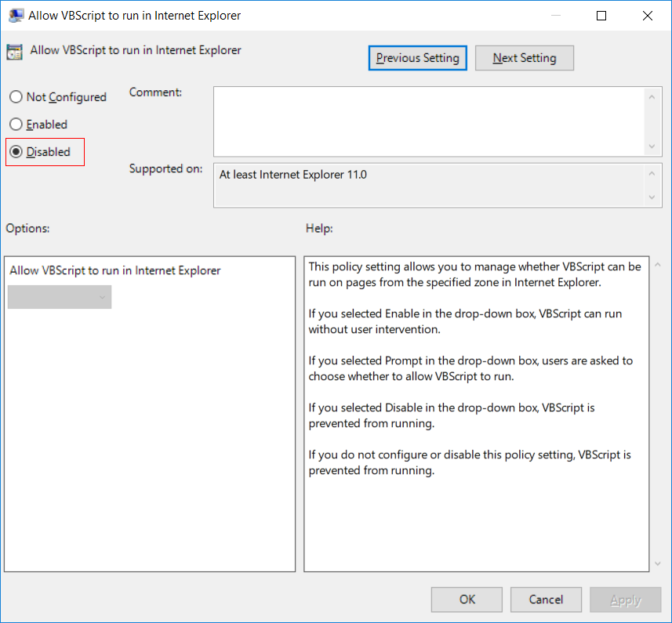Click the Help pane scroll down arrow
Viewport: 672px width, 623px height.
(658, 564)
